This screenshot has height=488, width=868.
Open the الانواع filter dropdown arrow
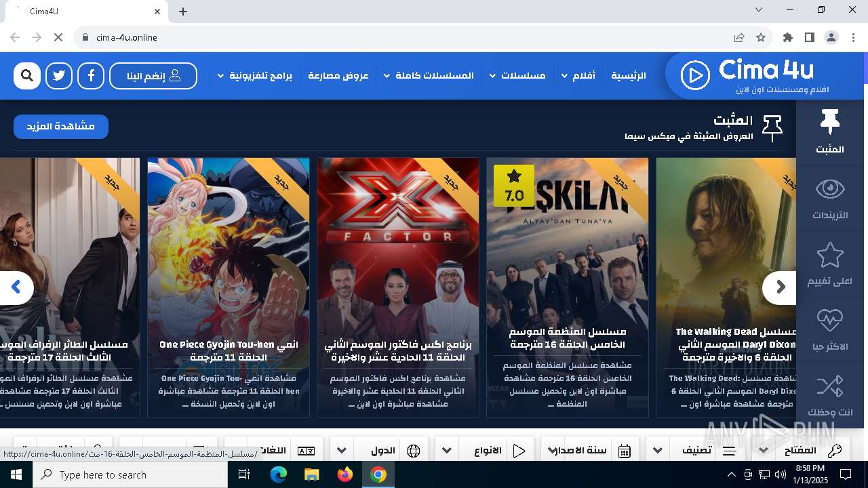(x=447, y=451)
